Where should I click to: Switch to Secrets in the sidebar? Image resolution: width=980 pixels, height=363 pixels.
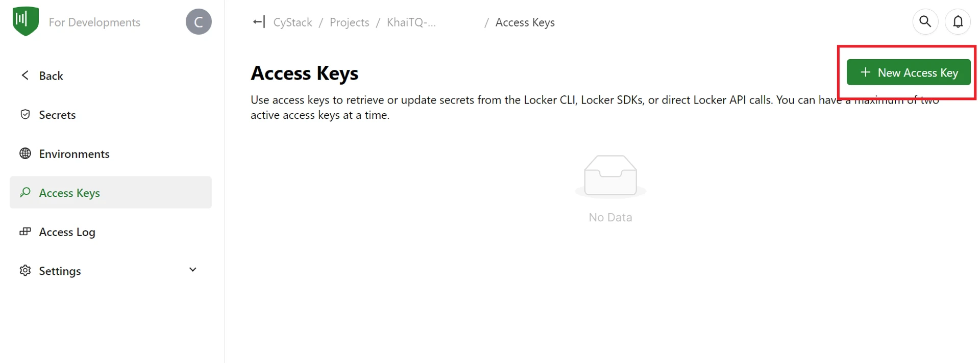[x=57, y=114]
